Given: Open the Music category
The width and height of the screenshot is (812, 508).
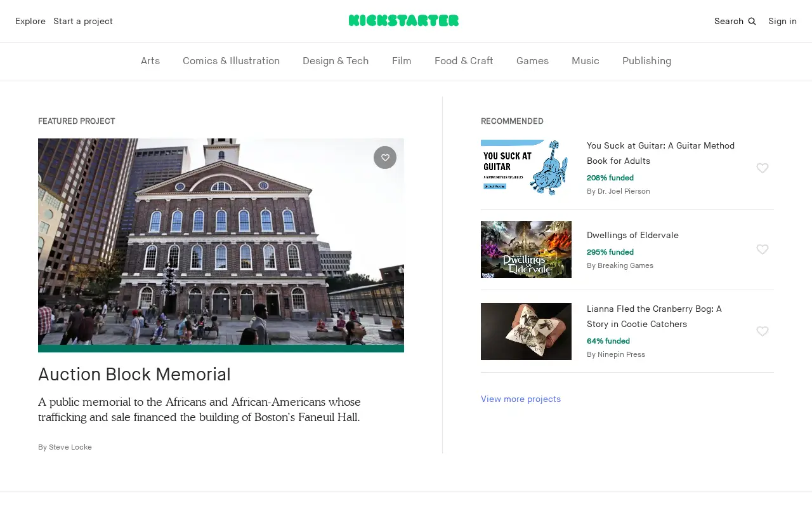Looking at the screenshot, I should coord(586,61).
